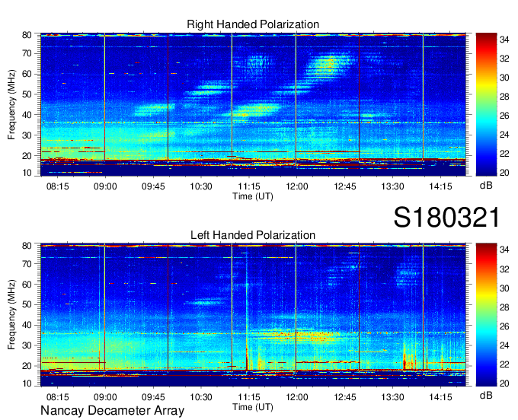
Task: Click the Left Handed Polarization title
Action: tap(253, 235)
